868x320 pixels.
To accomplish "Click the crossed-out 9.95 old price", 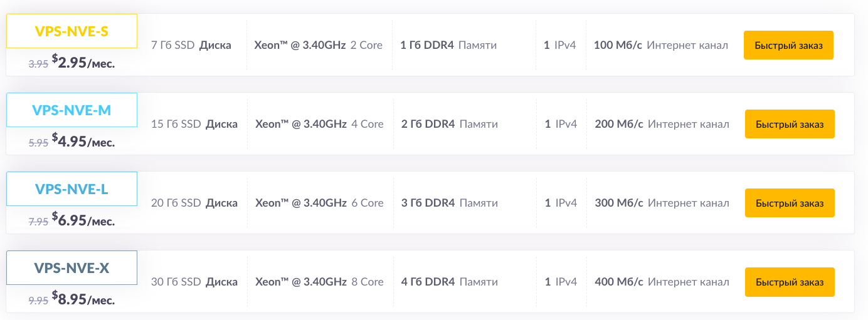I will (x=38, y=301).
